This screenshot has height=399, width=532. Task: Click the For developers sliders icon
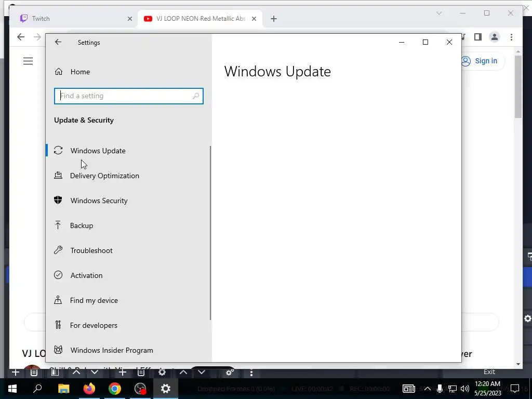click(x=58, y=325)
